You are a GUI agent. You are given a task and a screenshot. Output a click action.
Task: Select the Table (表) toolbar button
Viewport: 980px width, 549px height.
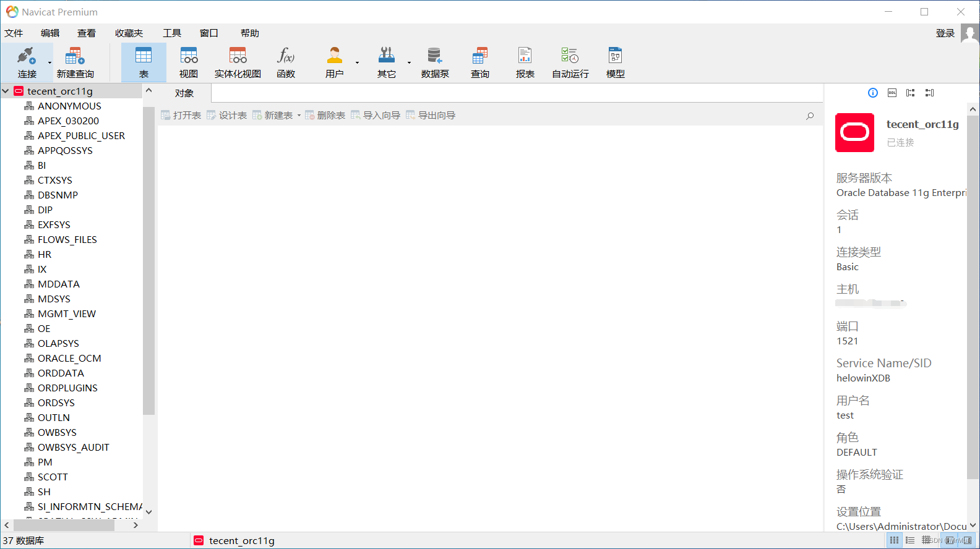pyautogui.click(x=144, y=62)
